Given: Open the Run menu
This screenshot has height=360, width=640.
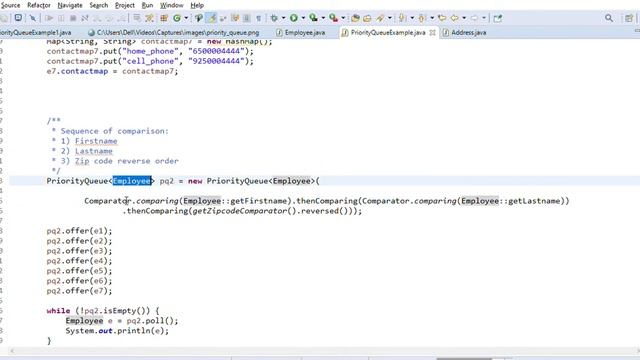Looking at the screenshot, I should (x=147, y=5).
